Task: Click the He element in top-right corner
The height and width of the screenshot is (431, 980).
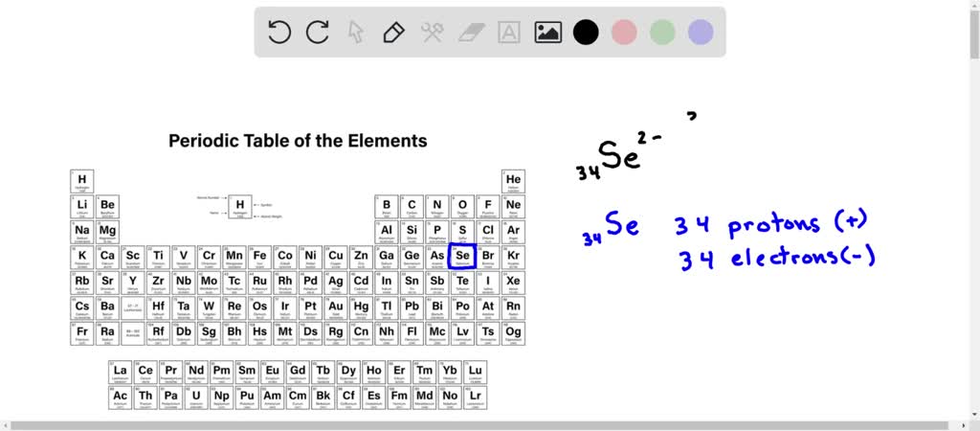Action: point(513,181)
